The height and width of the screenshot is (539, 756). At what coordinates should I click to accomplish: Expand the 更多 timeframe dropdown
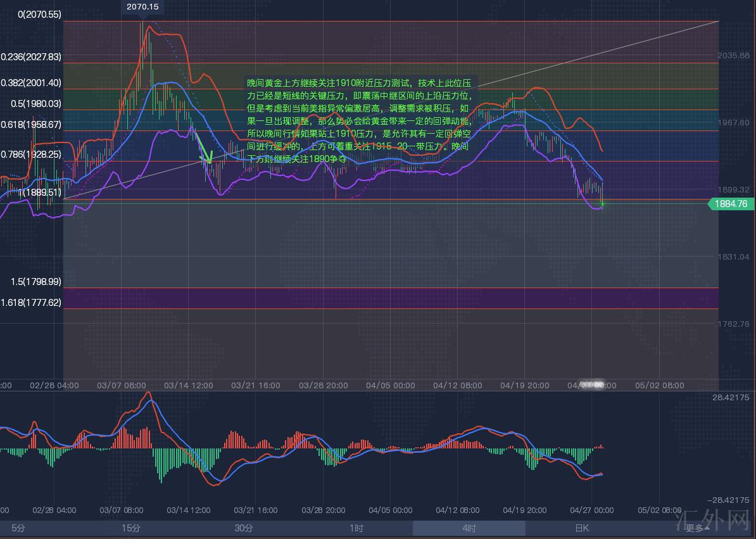pyautogui.click(x=695, y=528)
